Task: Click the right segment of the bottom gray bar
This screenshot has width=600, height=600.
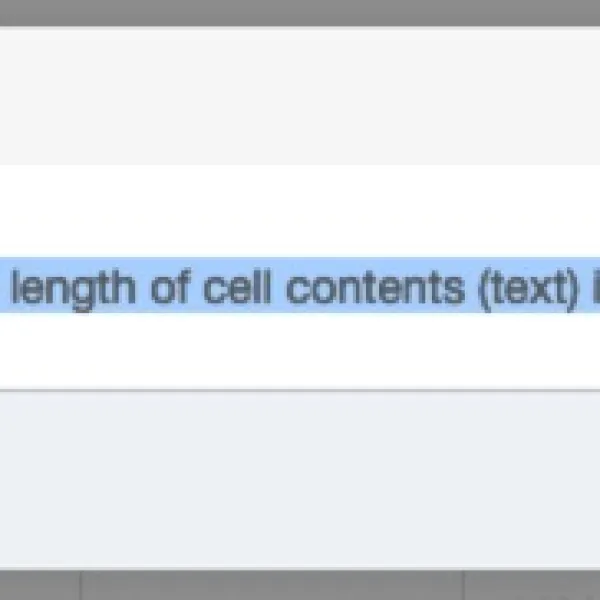Action: coord(532,586)
